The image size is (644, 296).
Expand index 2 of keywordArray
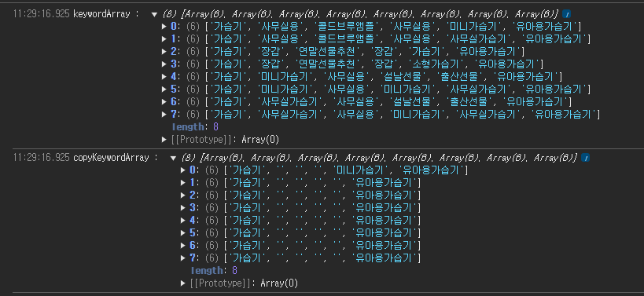tap(164, 52)
